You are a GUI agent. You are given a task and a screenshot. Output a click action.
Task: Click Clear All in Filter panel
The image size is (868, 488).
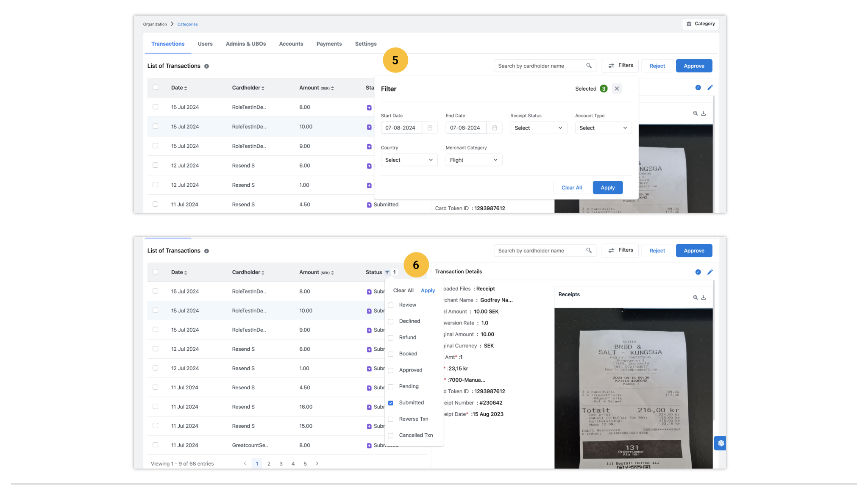(x=571, y=188)
